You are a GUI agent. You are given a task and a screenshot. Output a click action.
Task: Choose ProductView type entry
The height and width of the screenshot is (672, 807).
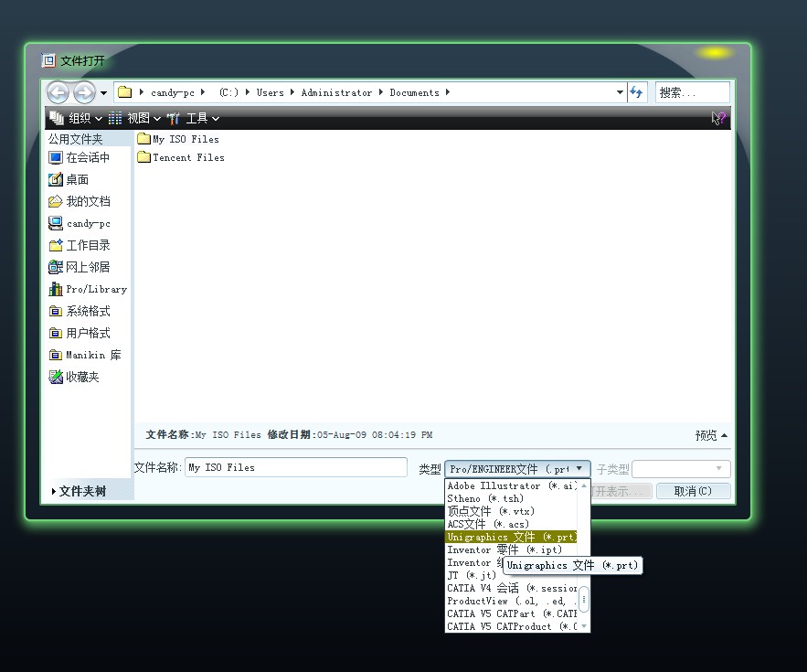point(512,601)
